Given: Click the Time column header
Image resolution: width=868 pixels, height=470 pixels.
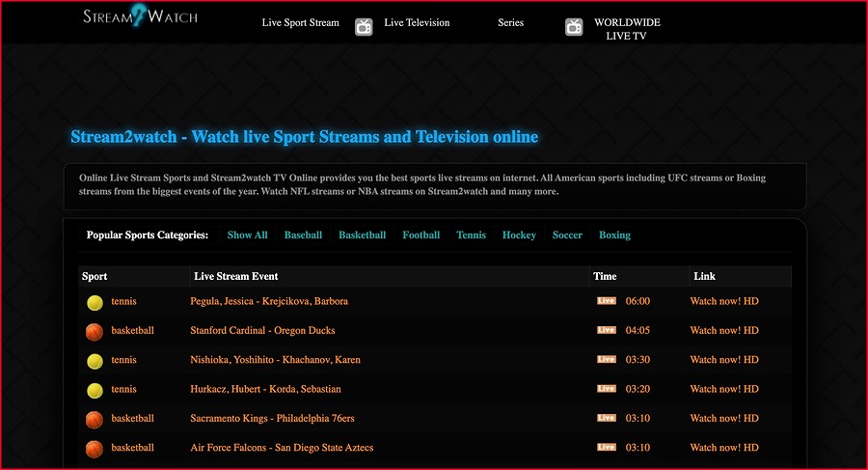Looking at the screenshot, I should (x=605, y=276).
